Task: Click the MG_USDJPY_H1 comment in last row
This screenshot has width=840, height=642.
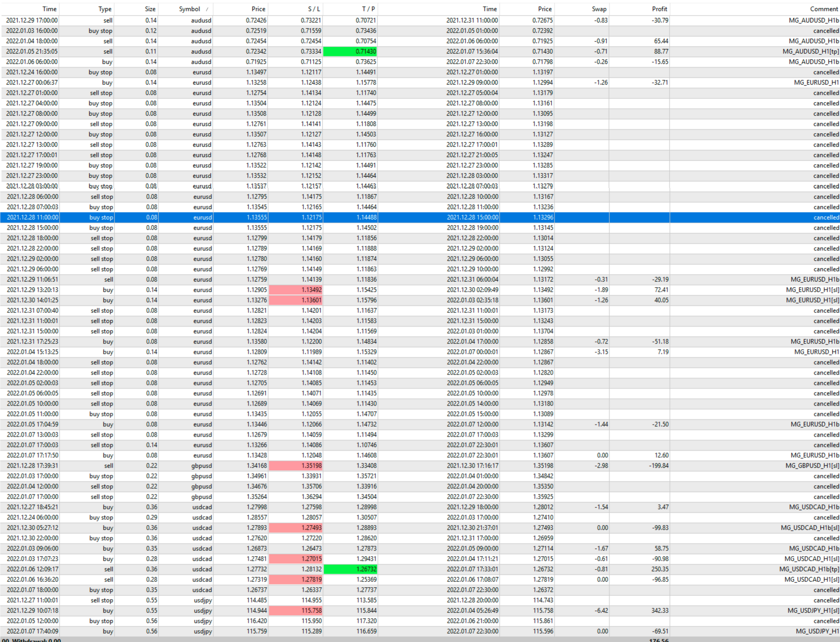Action: (x=817, y=631)
